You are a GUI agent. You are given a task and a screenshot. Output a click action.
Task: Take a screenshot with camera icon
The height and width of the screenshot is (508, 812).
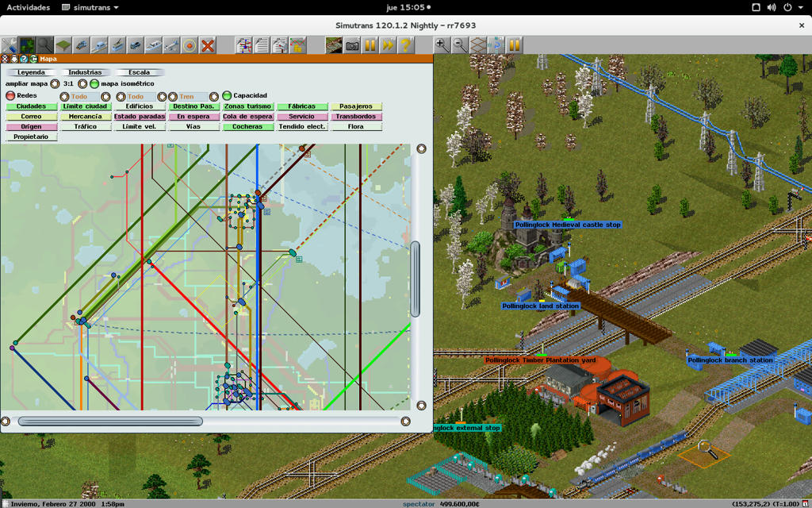tap(352, 45)
